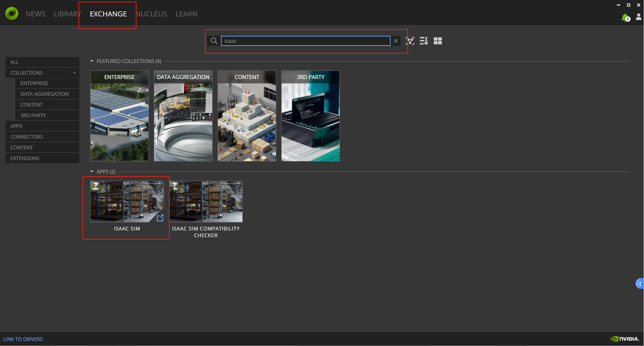Open the NUCLEUS tab

click(x=152, y=14)
